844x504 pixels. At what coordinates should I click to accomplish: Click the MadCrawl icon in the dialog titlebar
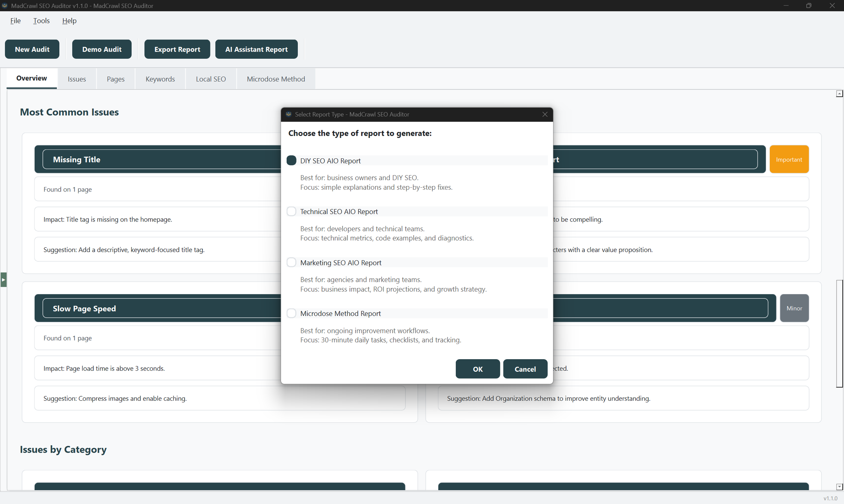pos(288,114)
